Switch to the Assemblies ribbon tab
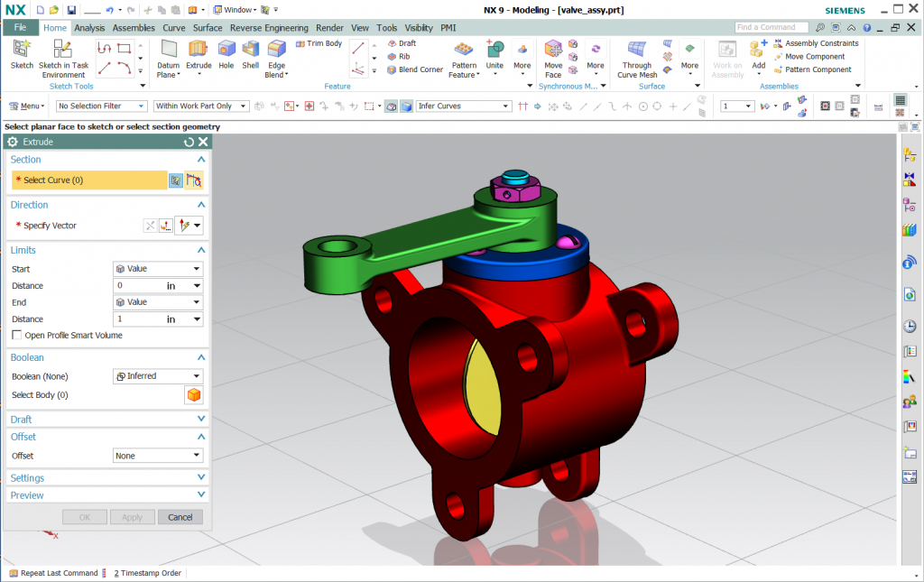The image size is (924, 582). tap(134, 28)
